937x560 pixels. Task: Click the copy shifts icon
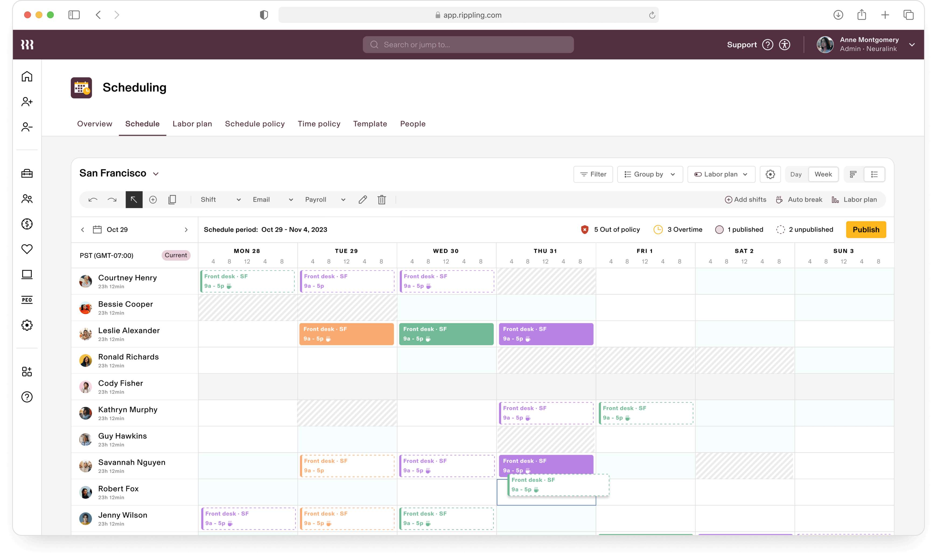click(x=172, y=200)
